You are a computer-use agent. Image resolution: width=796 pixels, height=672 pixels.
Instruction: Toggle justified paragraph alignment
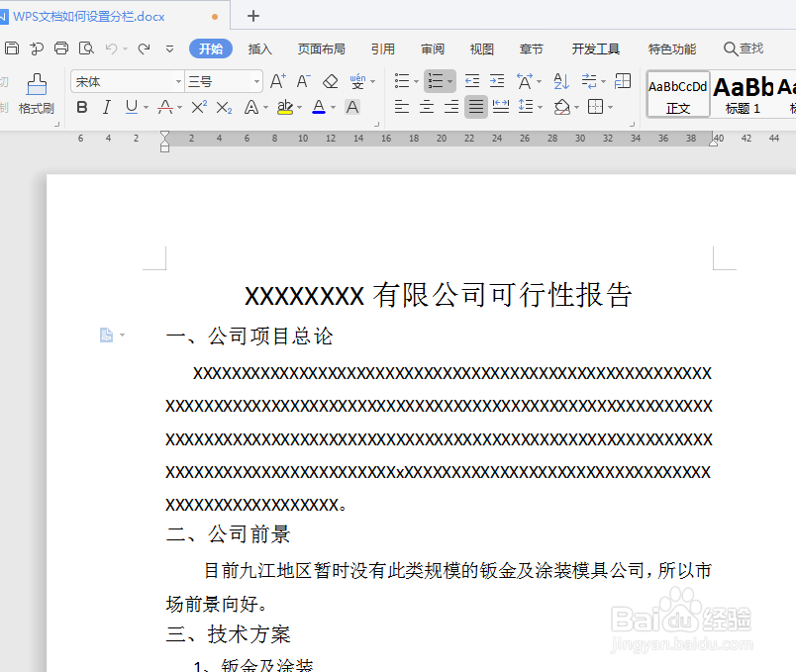click(x=475, y=107)
